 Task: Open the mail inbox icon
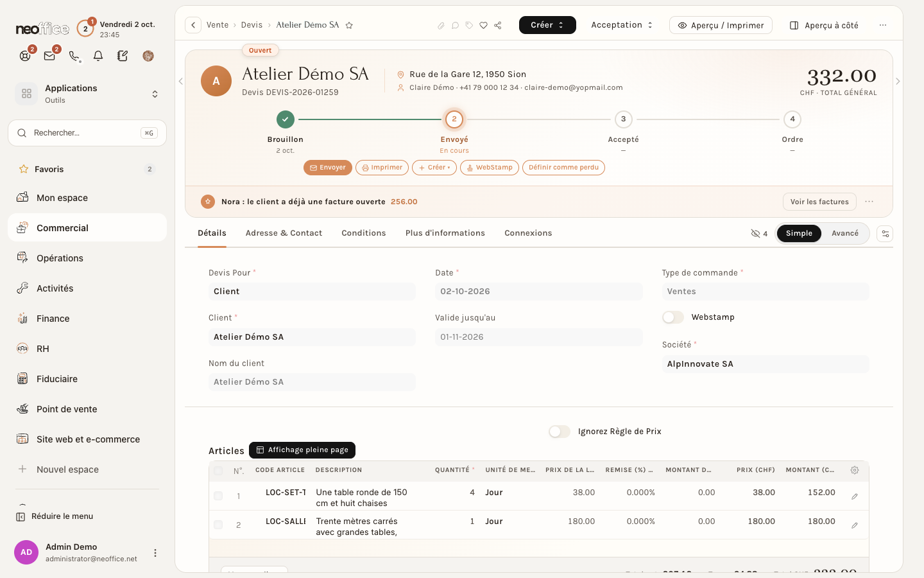coord(49,56)
